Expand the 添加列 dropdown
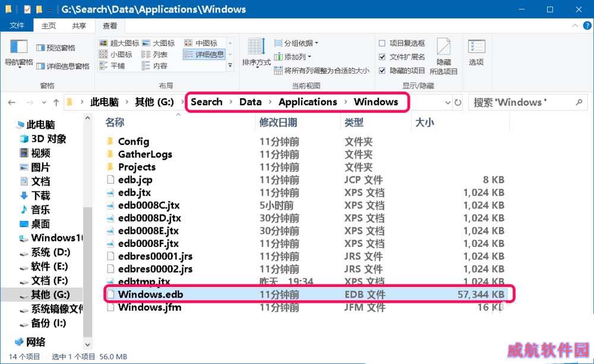Screen dimensions: 594x364 [x=295, y=57]
